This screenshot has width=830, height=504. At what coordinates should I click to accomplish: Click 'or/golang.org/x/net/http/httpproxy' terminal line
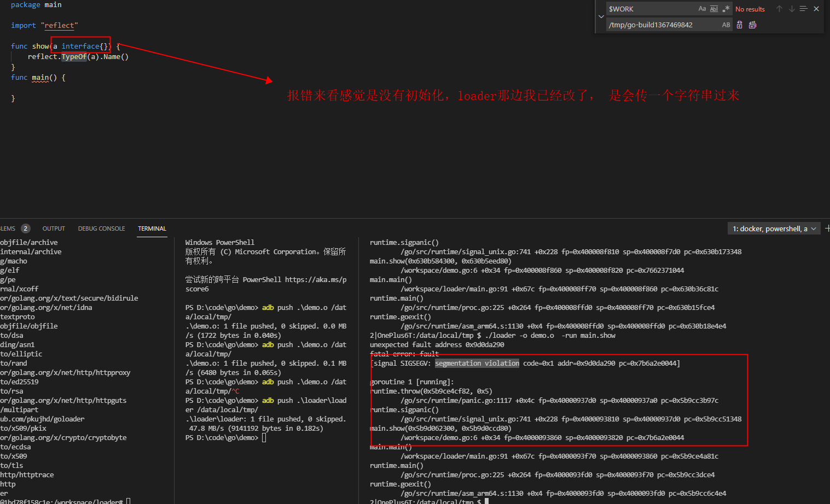click(x=65, y=373)
